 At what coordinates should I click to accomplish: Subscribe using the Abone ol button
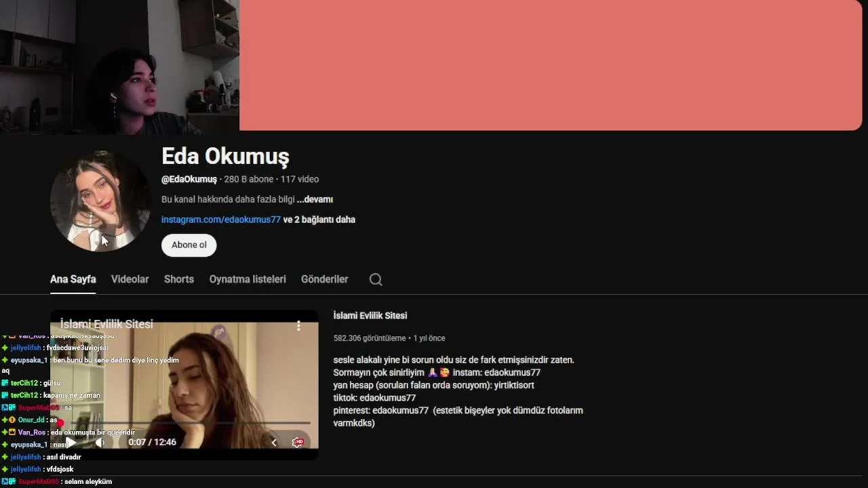point(189,245)
